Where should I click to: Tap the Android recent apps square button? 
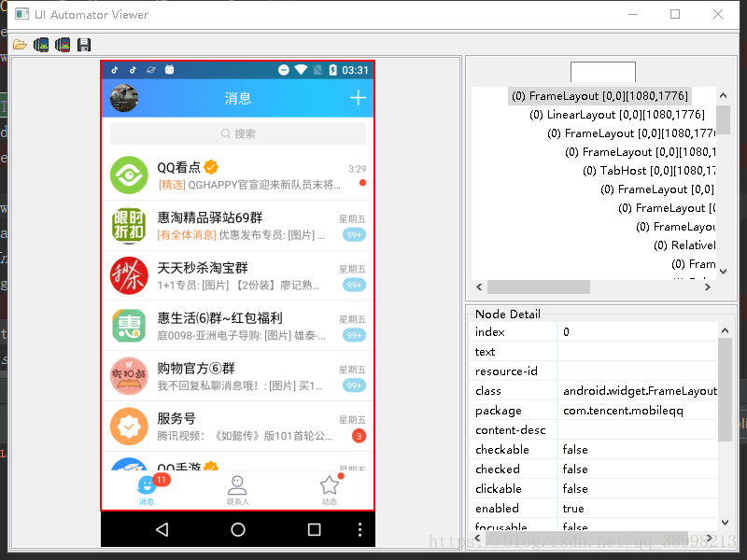click(314, 529)
